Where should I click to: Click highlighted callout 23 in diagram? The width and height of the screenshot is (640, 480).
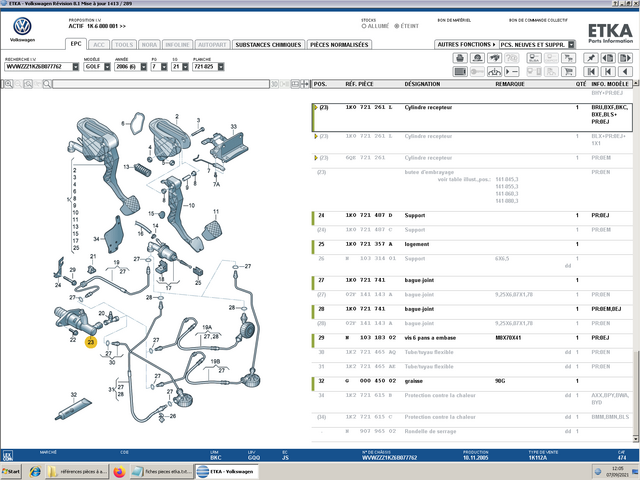91,342
